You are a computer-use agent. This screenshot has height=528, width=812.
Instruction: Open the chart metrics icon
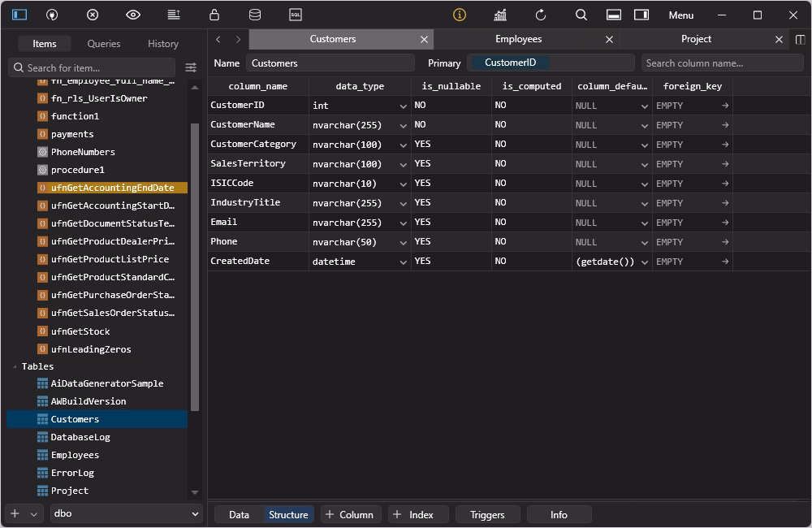(x=500, y=15)
